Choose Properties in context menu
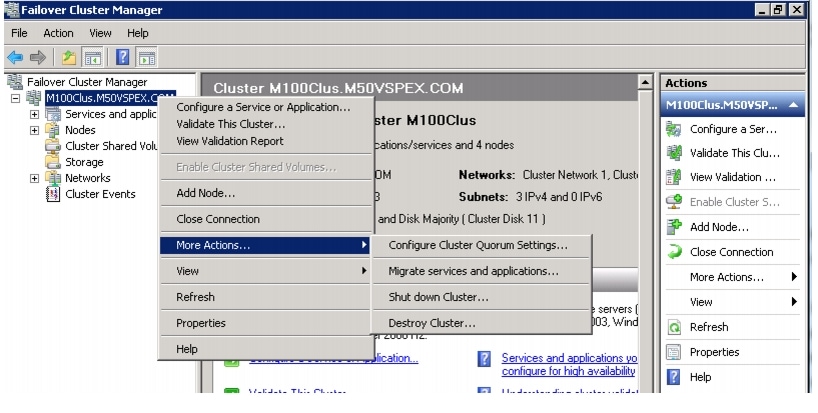Viewport: 818px width, 413px height. 265,323
